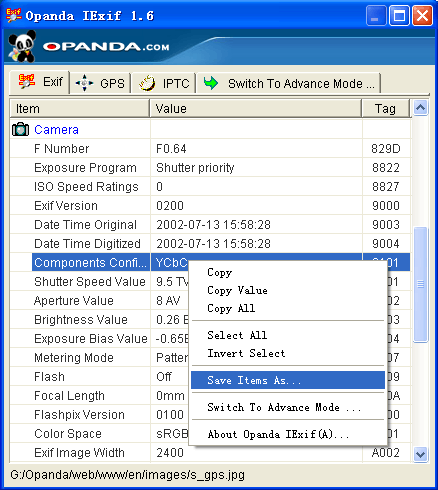
Task: Choose Select All in context menu
Action: [288, 335]
